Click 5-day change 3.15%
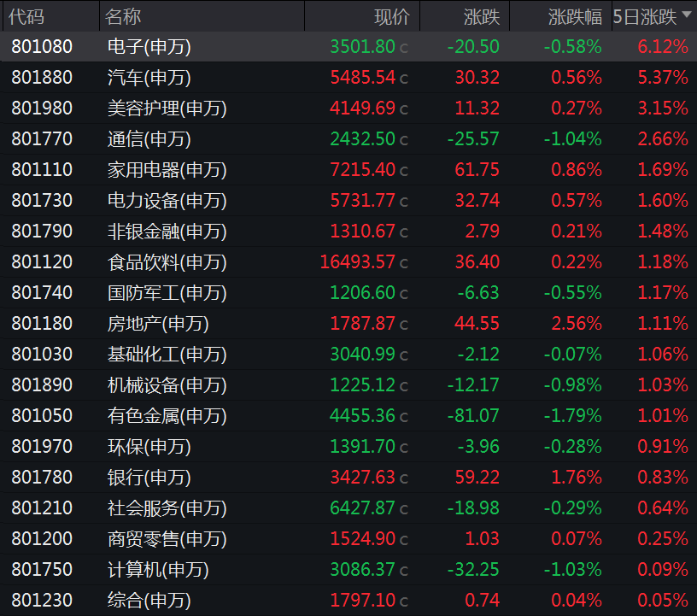Image resolution: width=697 pixels, height=616 pixels. pyautogui.click(x=663, y=109)
